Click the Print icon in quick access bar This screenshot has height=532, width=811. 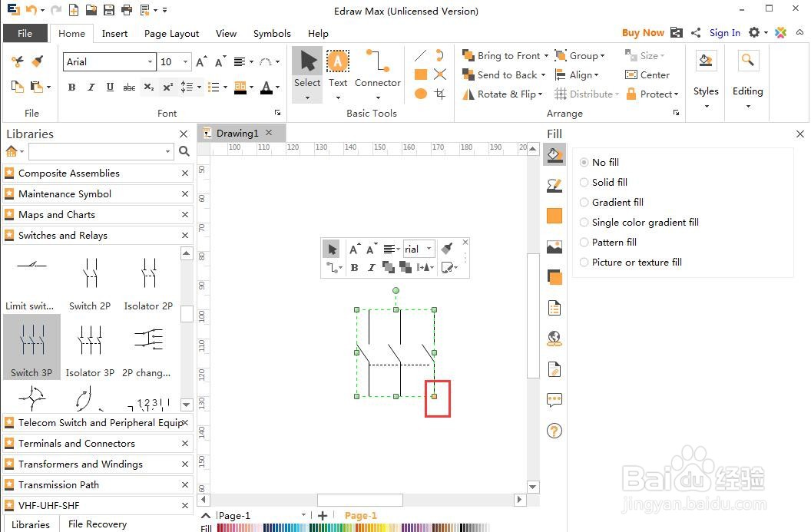point(126,10)
